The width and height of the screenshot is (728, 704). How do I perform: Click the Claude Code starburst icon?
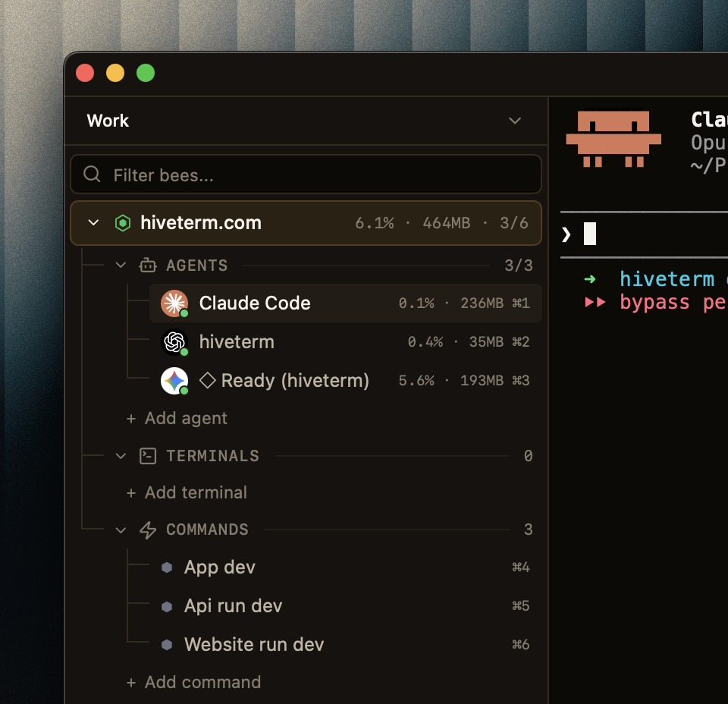(x=174, y=303)
